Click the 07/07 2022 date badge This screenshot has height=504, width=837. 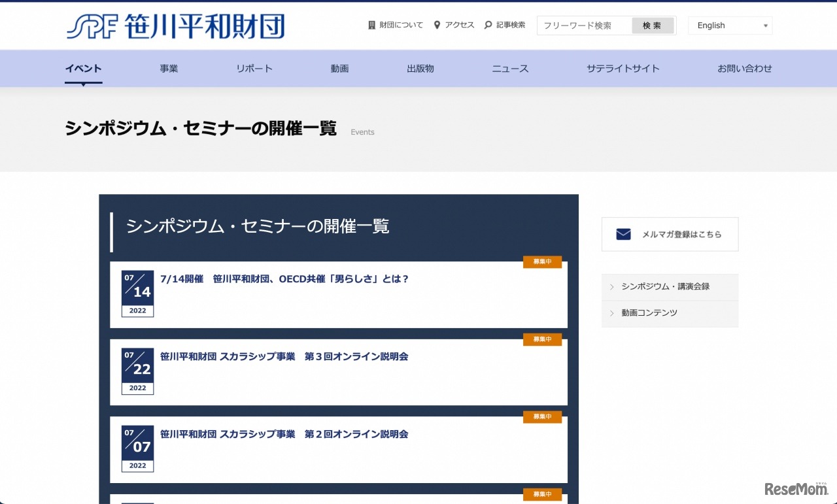[x=137, y=448]
